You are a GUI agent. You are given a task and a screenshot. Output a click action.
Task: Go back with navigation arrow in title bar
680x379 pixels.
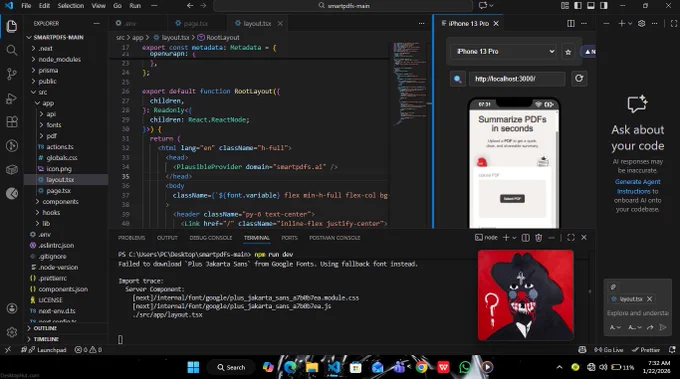[x=190, y=6]
